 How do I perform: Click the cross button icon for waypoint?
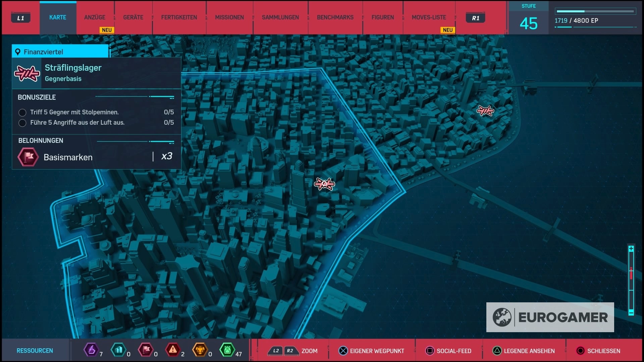pos(343,351)
